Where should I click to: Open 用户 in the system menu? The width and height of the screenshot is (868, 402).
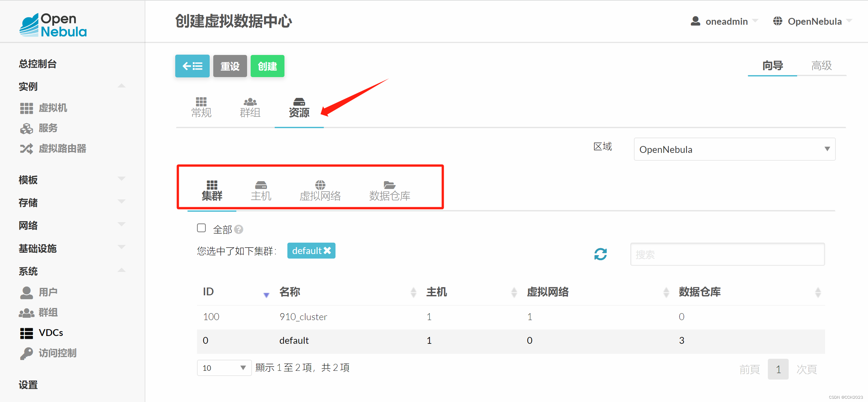click(48, 292)
